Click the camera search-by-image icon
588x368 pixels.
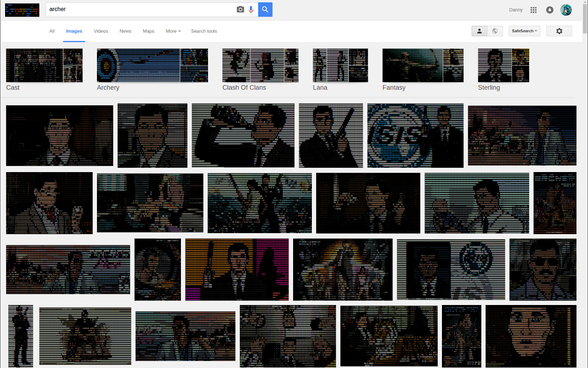[240, 10]
